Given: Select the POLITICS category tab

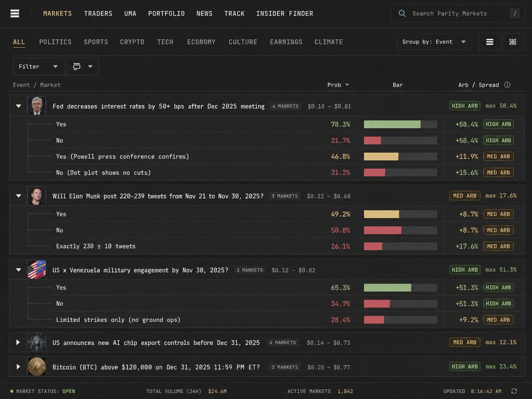Looking at the screenshot, I should [55, 42].
